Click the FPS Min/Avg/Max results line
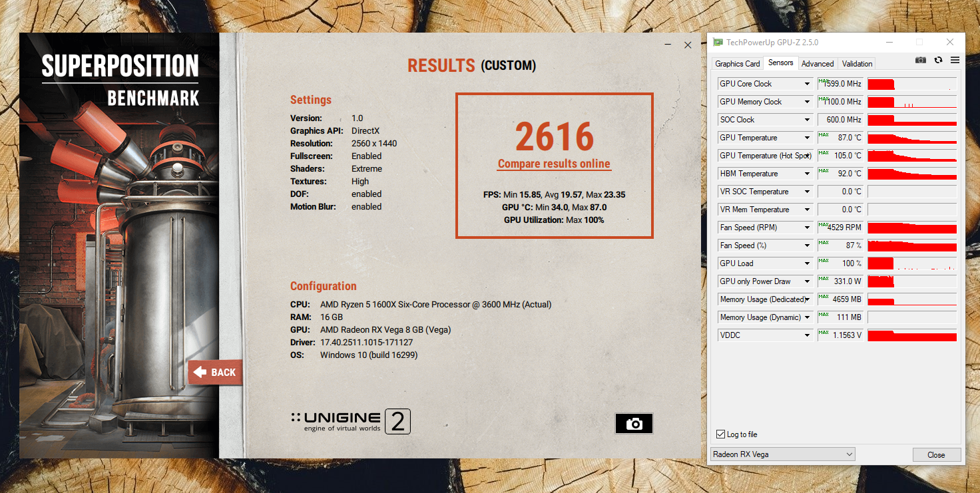Screen dimensions: 980x493 [554, 195]
